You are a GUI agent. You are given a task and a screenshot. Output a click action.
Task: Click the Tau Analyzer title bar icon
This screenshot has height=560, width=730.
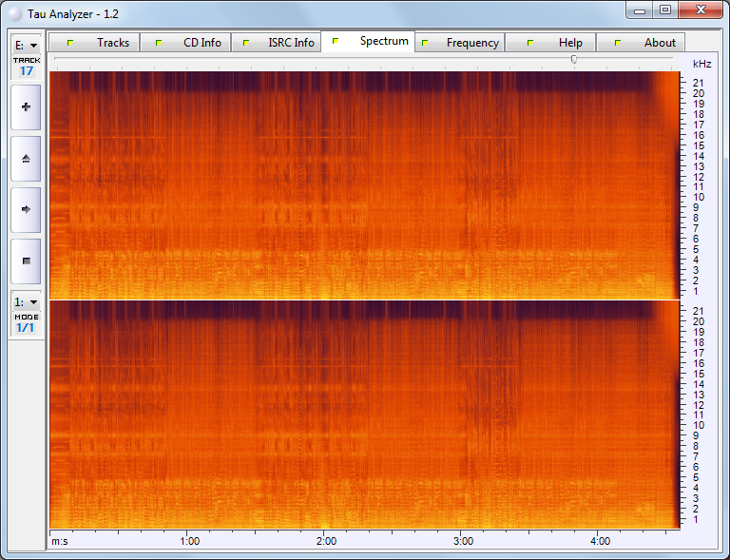click(x=14, y=14)
